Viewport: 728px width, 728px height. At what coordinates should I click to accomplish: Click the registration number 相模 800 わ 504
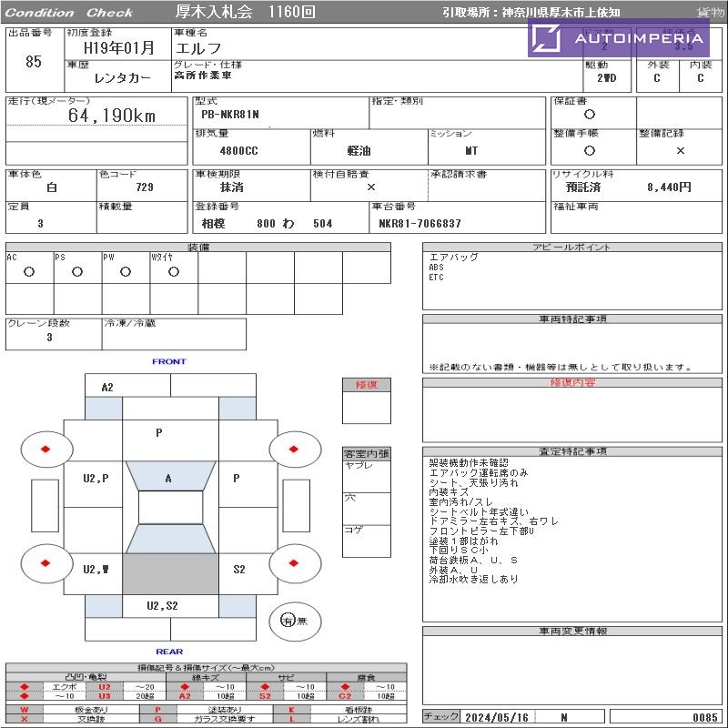[x=267, y=223]
